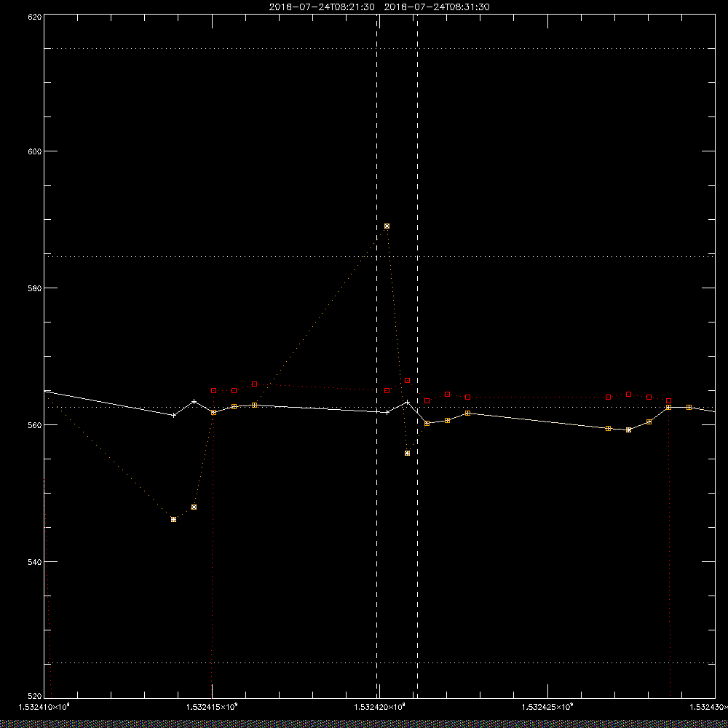Select the 560 y-axis label

coord(35,425)
